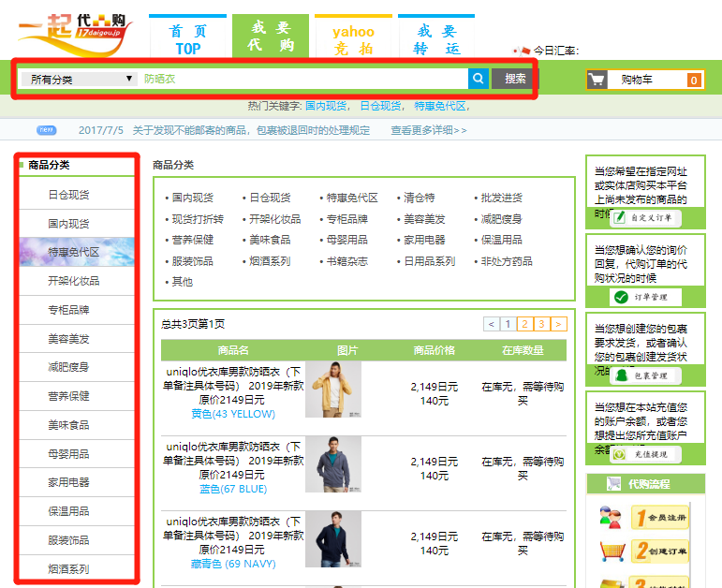Click the 防晒衣 search input field
The width and height of the screenshot is (722, 588).
303,79
